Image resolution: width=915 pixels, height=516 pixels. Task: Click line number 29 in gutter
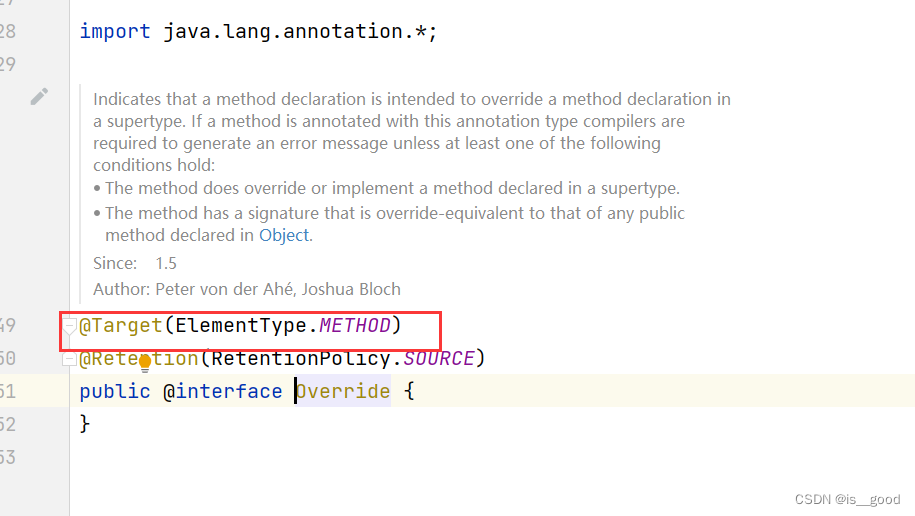click(8, 64)
